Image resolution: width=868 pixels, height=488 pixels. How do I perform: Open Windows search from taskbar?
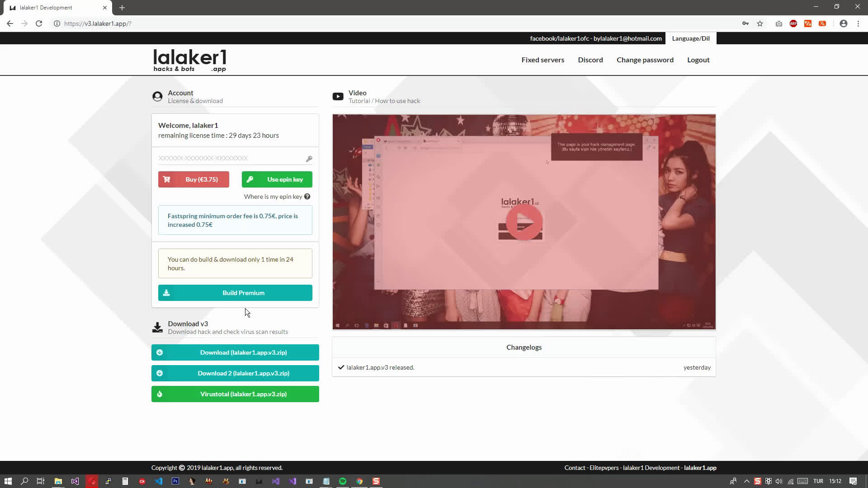click(24, 481)
